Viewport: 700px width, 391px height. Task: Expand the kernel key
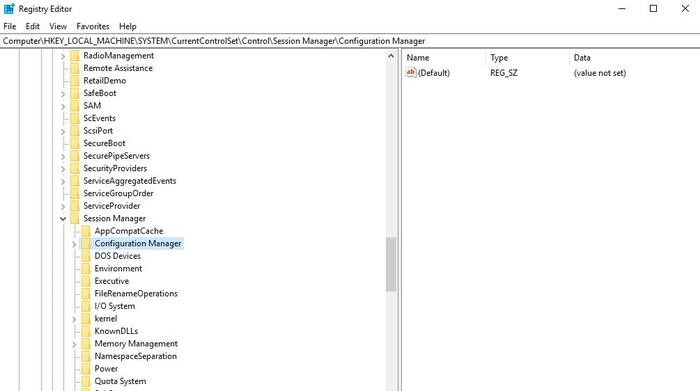pos(74,319)
